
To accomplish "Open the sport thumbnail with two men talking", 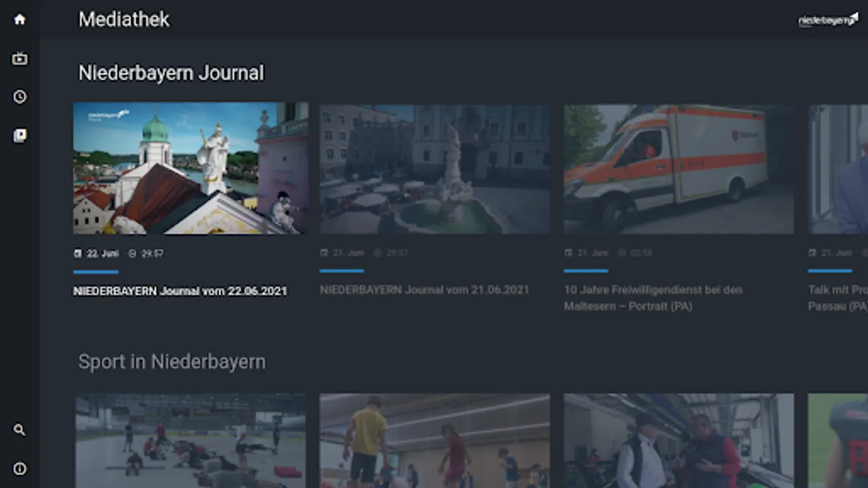I will click(x=679, y=441).
